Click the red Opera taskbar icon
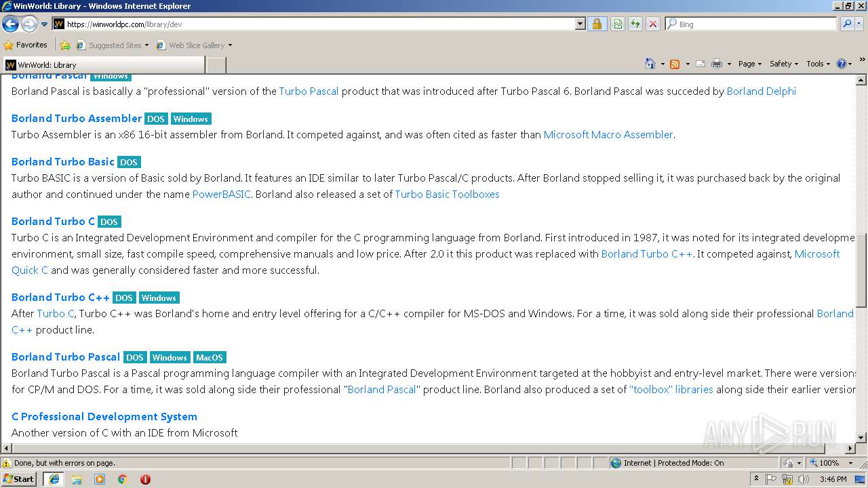 (145, 479)
